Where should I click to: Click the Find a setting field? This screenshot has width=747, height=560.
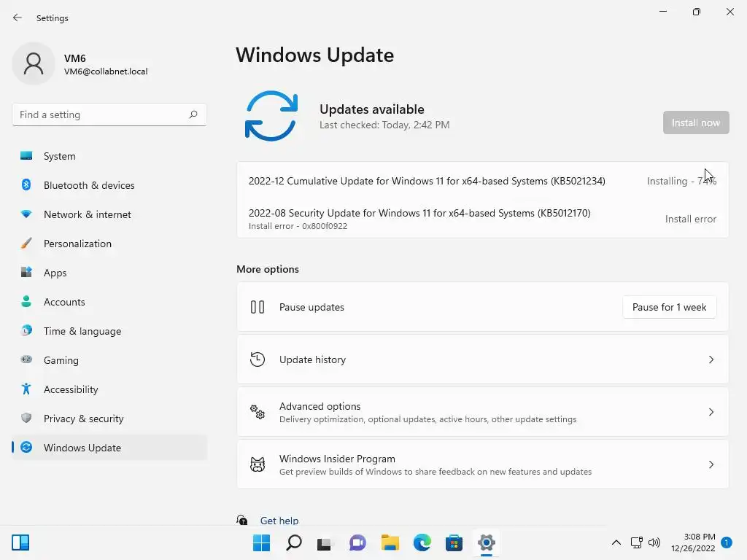coord(109,114)
